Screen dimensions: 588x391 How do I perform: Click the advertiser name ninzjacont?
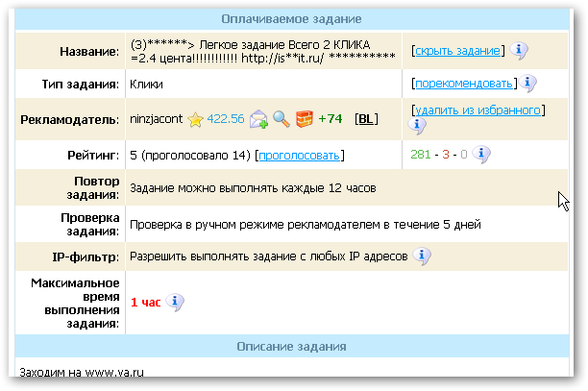click(x=156, y=119)
